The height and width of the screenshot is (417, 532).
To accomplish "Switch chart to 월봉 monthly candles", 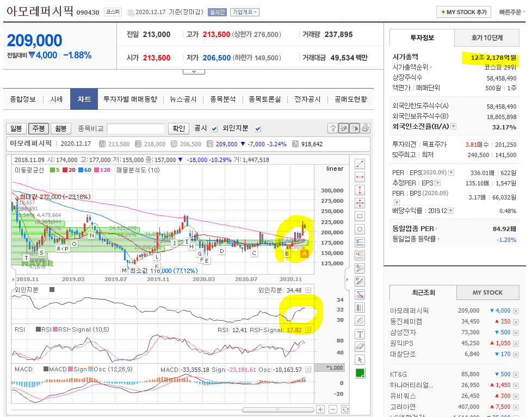I will pos(61,128).
